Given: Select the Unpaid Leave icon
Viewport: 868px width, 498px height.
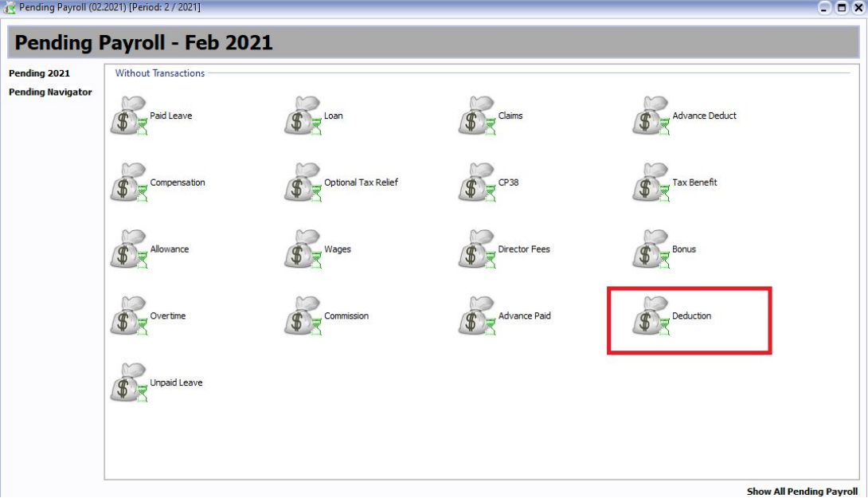Looking at the screenshot, I should coord(129,383).
